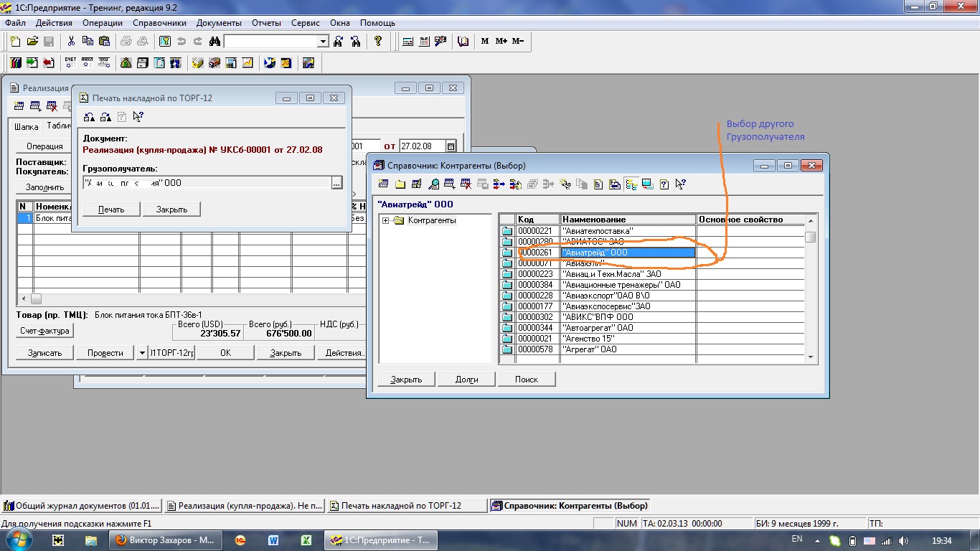Click the New document icon in main toolbar
The width and height of the screenshot is (980, 551).
pyautogui.click(x=15, y=42)
